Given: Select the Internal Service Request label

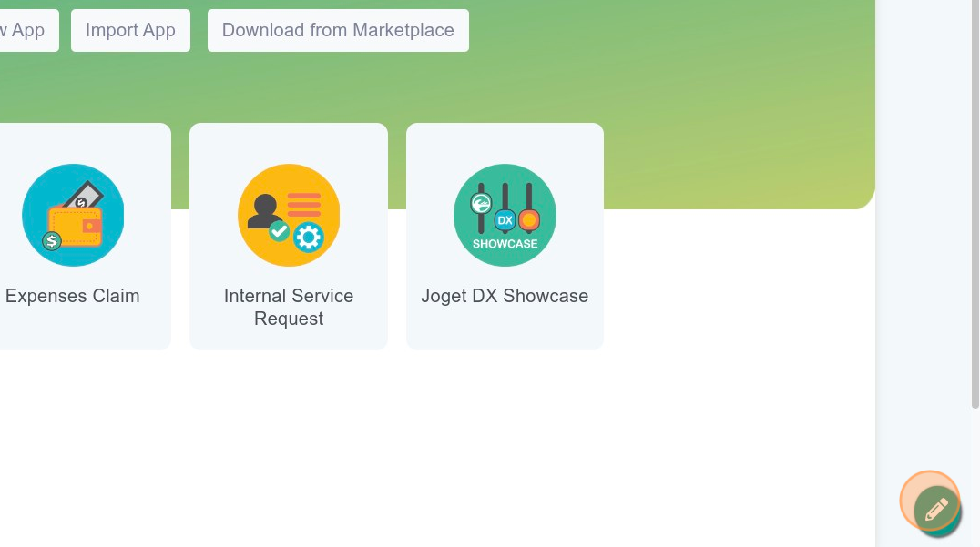Looking at the screenshot, I should pos(289,308).
